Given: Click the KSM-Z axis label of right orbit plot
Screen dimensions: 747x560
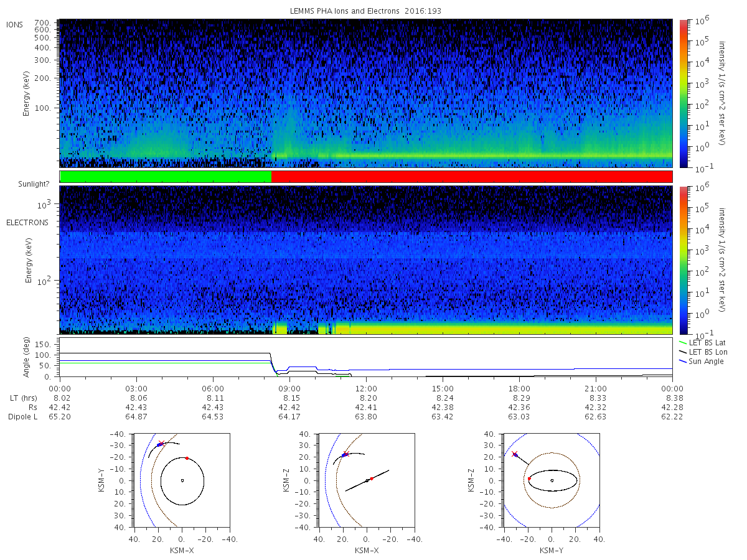Looking at the screenshot, I should 472,480.
